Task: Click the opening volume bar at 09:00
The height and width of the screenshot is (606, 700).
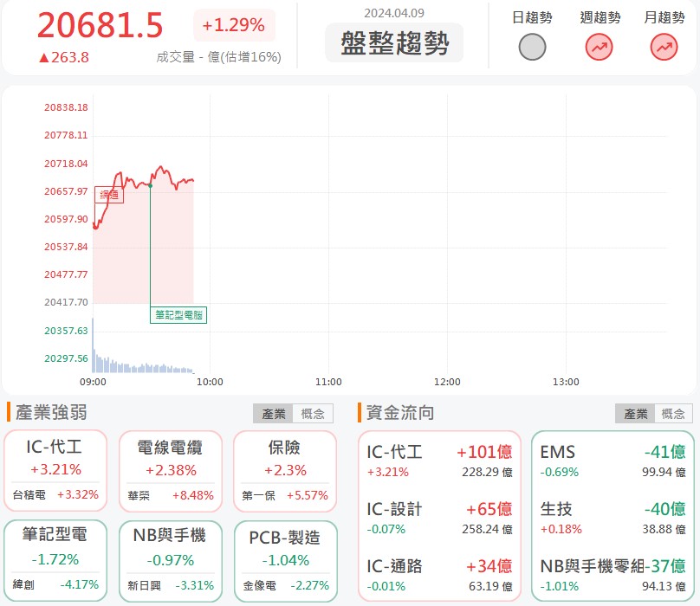Action: click(x=93, y=345)
